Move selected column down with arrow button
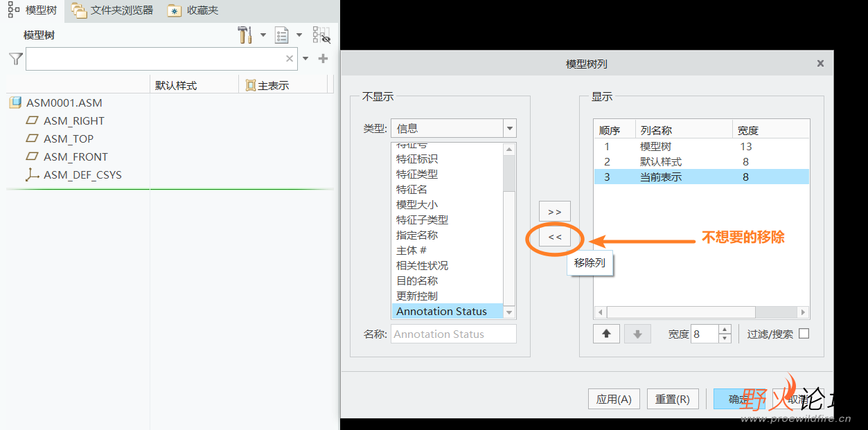 (637, 334)
